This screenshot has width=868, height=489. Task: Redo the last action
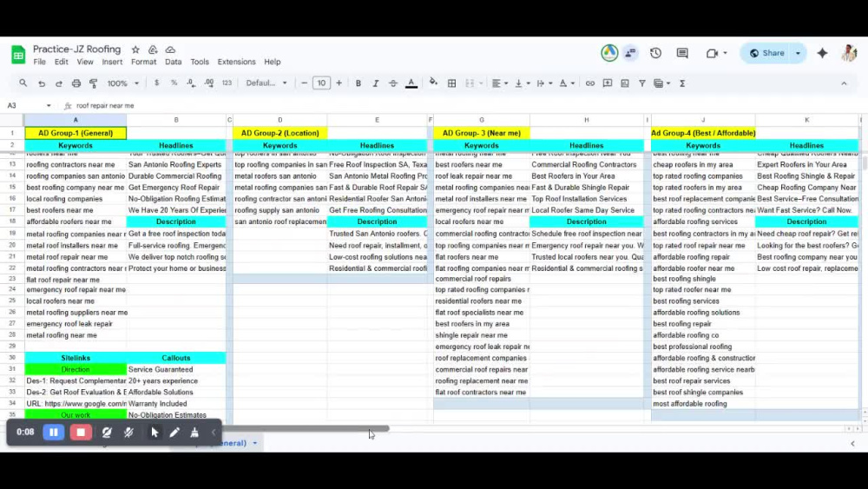coord(59,83)
